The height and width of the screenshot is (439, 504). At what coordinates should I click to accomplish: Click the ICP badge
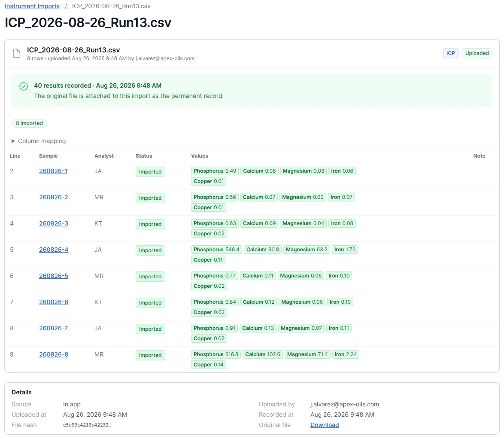[x=451, y=53]
